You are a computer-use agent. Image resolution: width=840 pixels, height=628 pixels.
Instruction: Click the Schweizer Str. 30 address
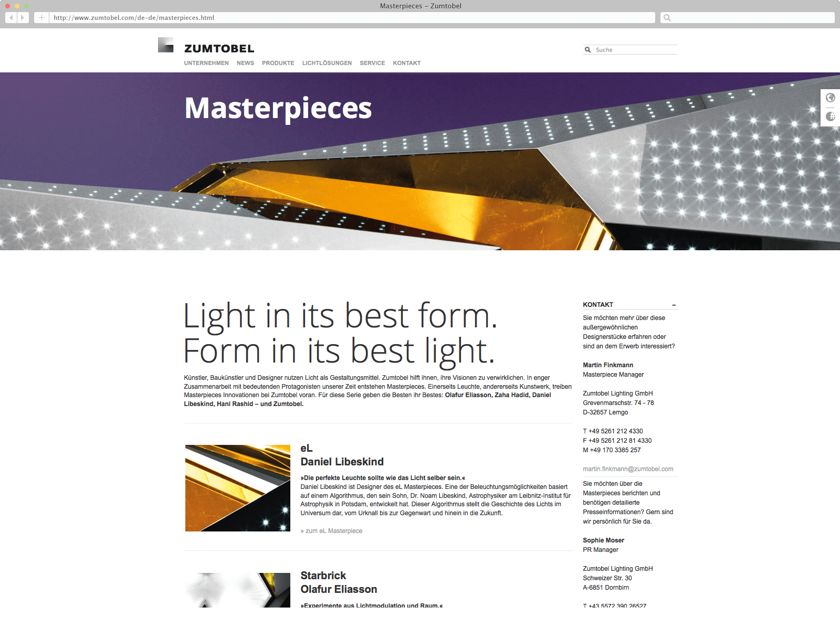point(607,578)
